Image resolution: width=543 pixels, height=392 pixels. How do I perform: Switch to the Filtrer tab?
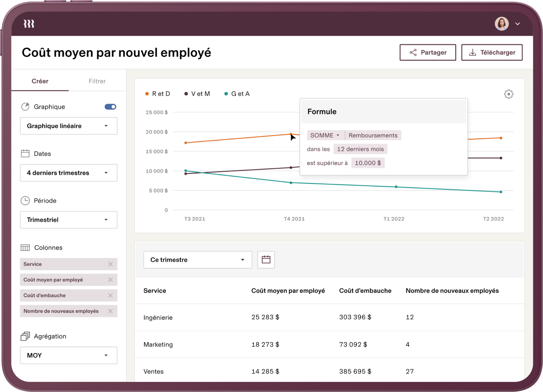point(97,81)
